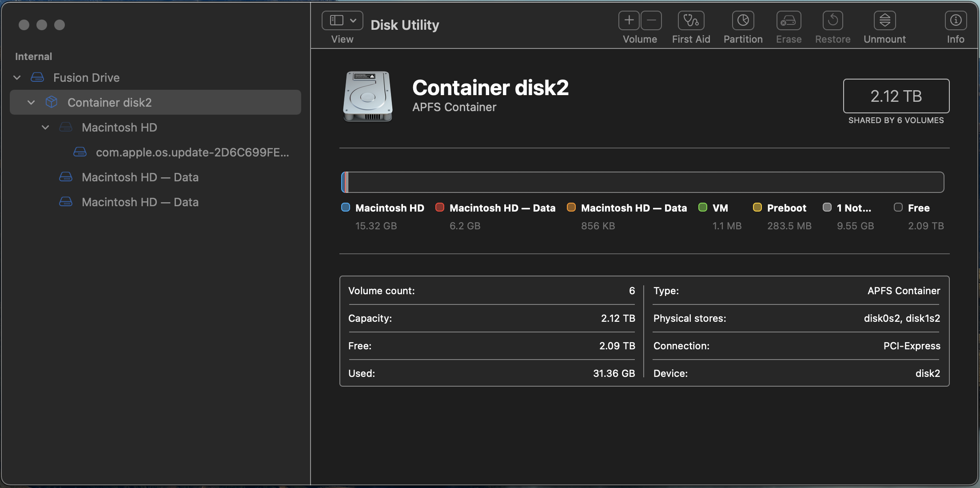Screen dimensions: 980x488
Task: Collapse the Fusion Drive tree
Action: [x=17, y=78]
